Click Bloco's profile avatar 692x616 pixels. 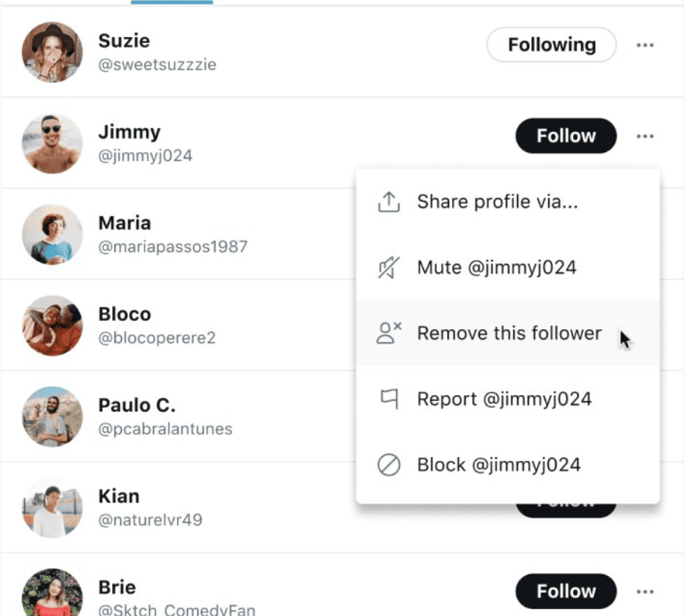click(52, 325)
